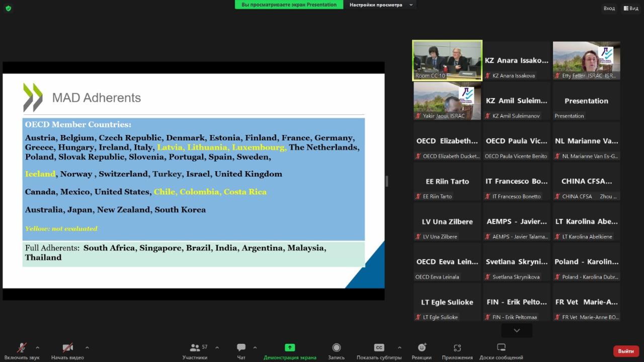Select the AEMPS - Javier Talama tile
The height and width of the screenshot is (362, 644).
click(517, 222)
